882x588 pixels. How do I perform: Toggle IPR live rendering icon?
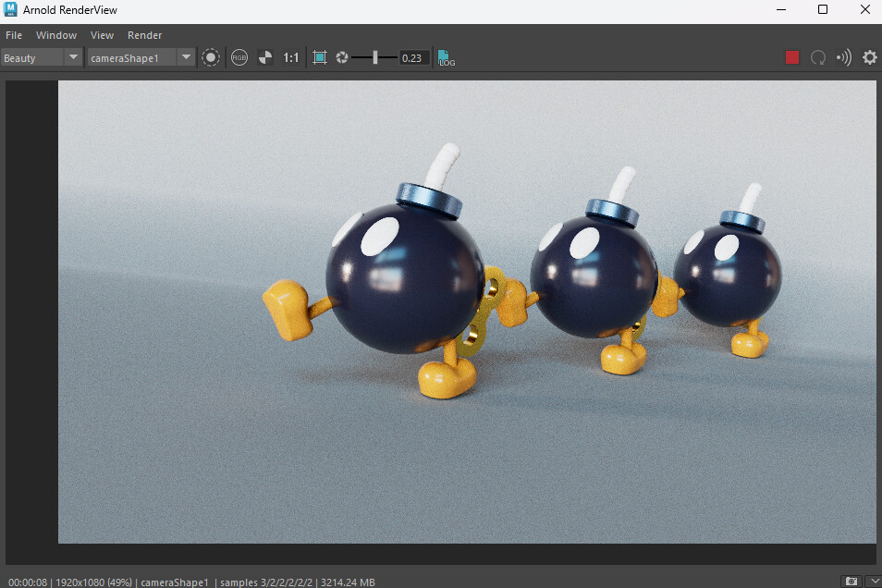point(843,57)
